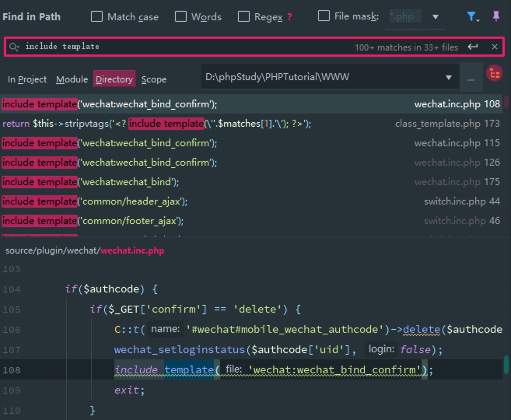Viewport: 511px width, 420px height.
Task: Open the browse directory ellipsis button
Action: click(471, 77)
